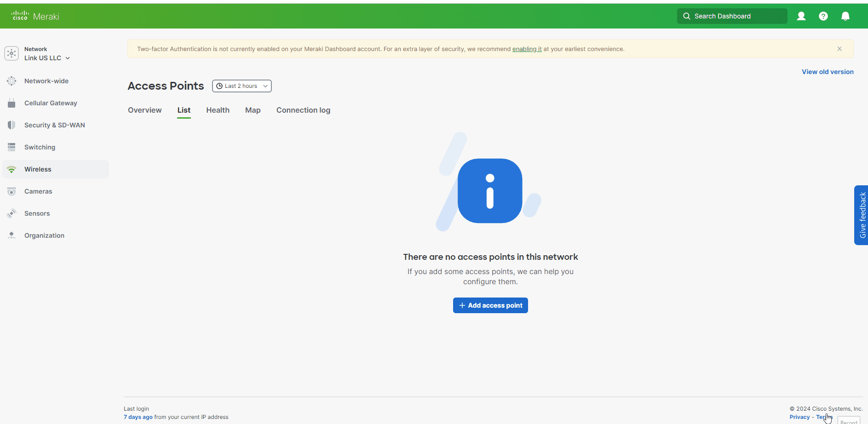Viewport: 868px width, 424px height.
Task: Switch to the Health tab
Action: (x=218, y=110)
